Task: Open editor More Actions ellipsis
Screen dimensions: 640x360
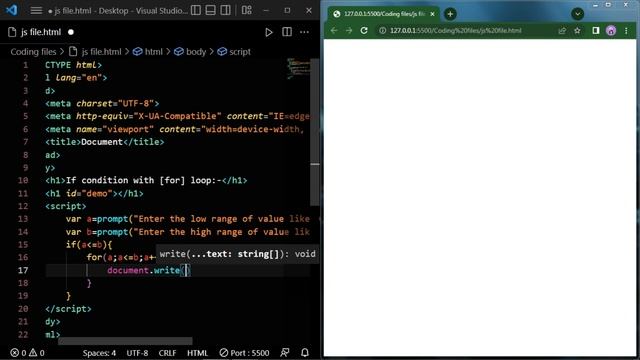Action: click(x=304, y=32)
